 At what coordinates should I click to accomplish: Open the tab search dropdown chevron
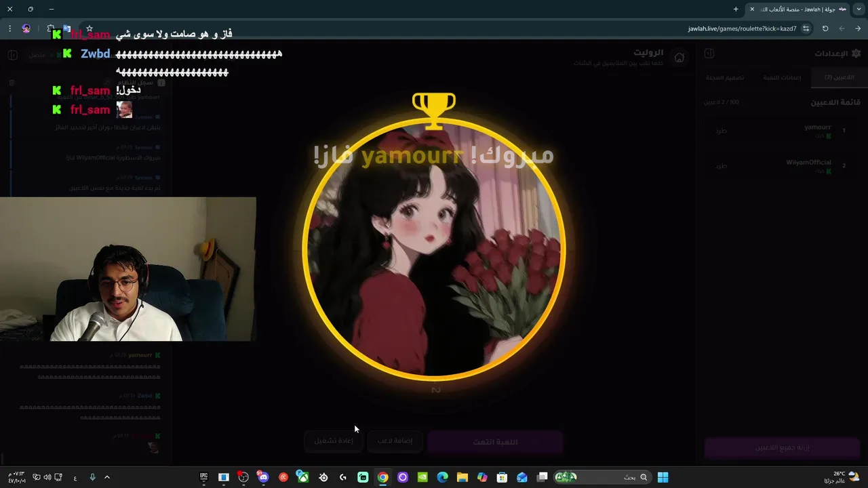pyautogui.click(x=858, y=9)
